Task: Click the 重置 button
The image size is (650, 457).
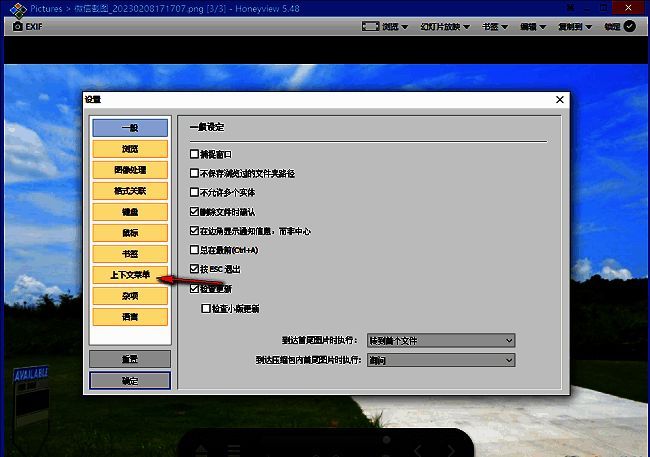Action: pyautogui.click(x=130, y=359)
